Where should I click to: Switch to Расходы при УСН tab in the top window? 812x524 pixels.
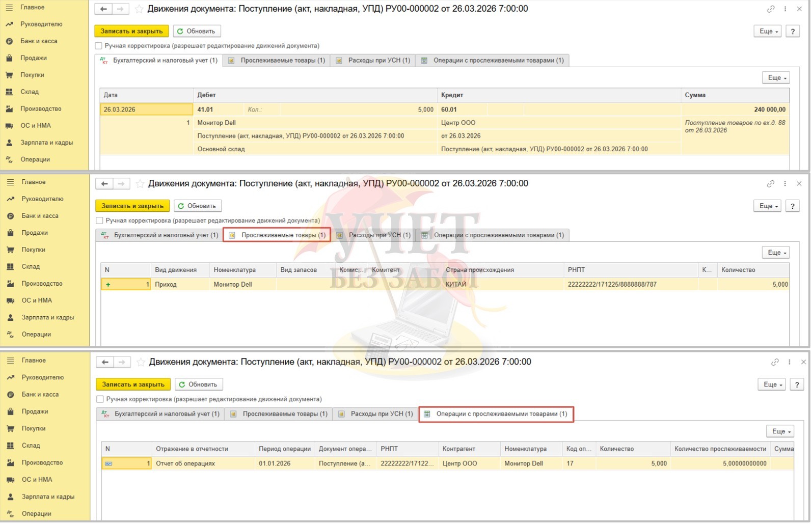[x=373, y=61]
